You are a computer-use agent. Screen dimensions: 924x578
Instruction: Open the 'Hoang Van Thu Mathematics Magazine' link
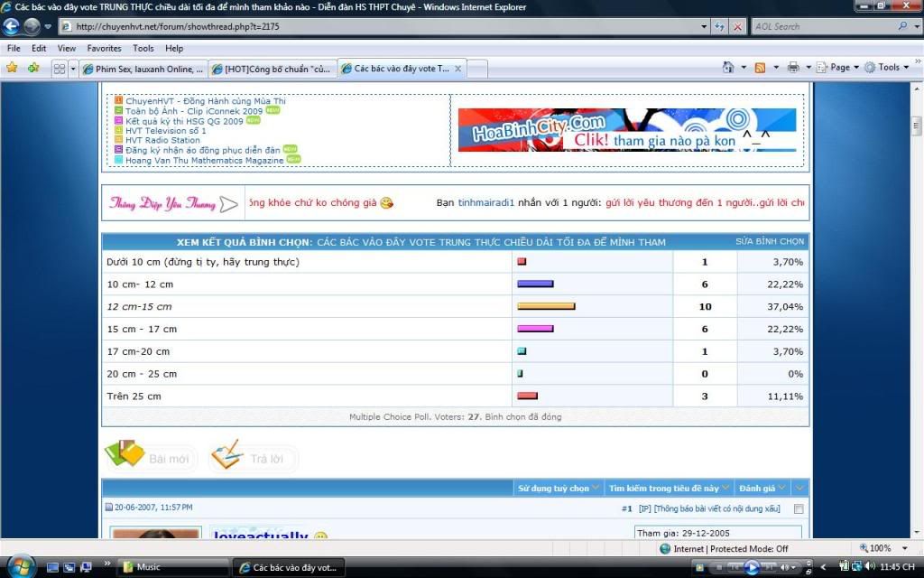(204, 160)
